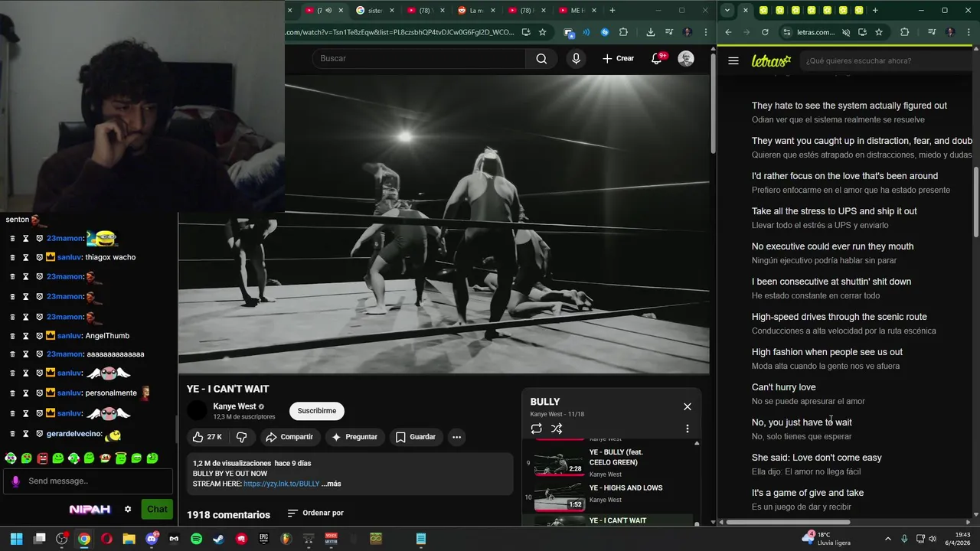This screenshot has height=551, width=980.
Task: Play YE - HIGHS AND LOWS thumbnail
Action: [559, 497]
